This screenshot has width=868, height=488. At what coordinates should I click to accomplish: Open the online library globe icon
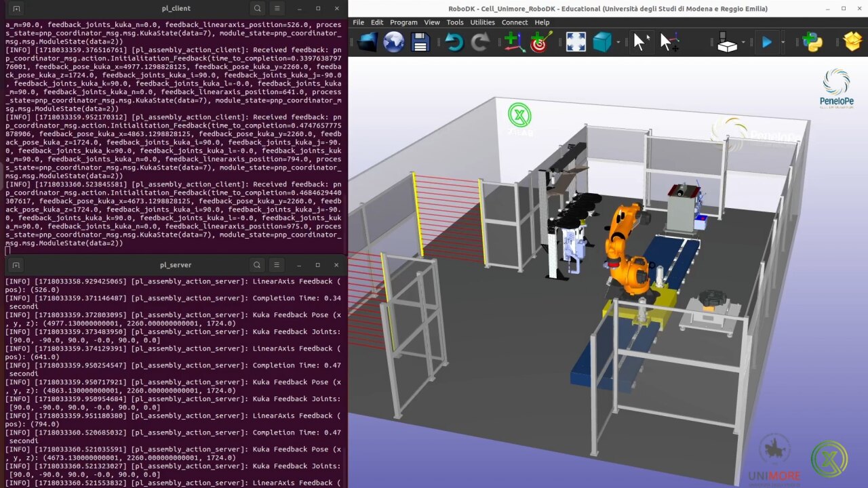click(x=393, y=43)
